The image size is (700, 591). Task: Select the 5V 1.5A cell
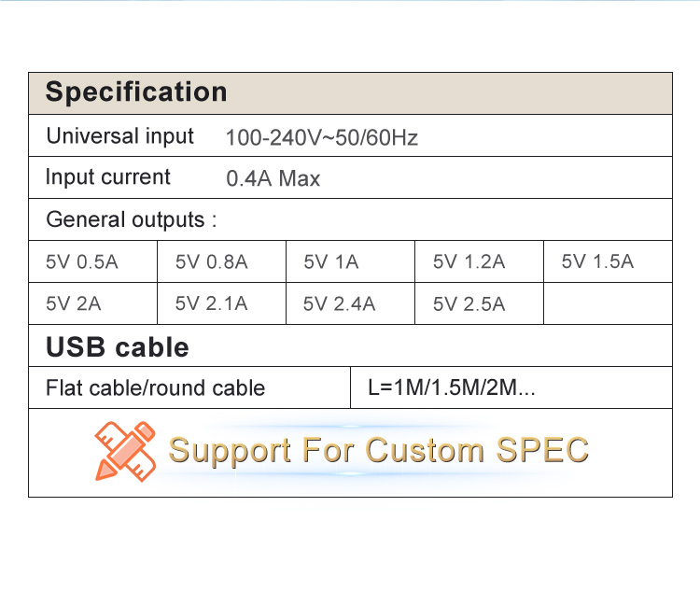pyautogui.click(x=608, y=261)
